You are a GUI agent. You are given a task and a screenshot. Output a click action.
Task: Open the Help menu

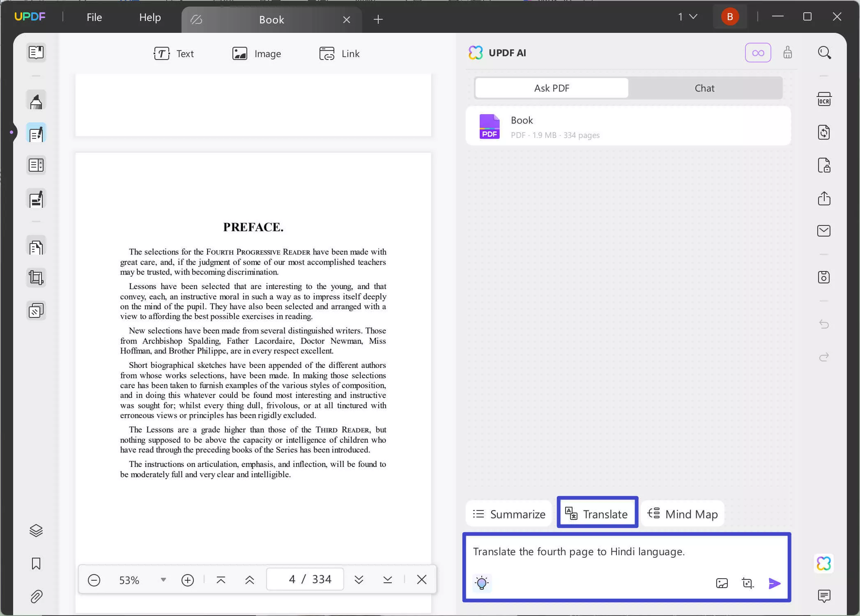click(150, 17)
